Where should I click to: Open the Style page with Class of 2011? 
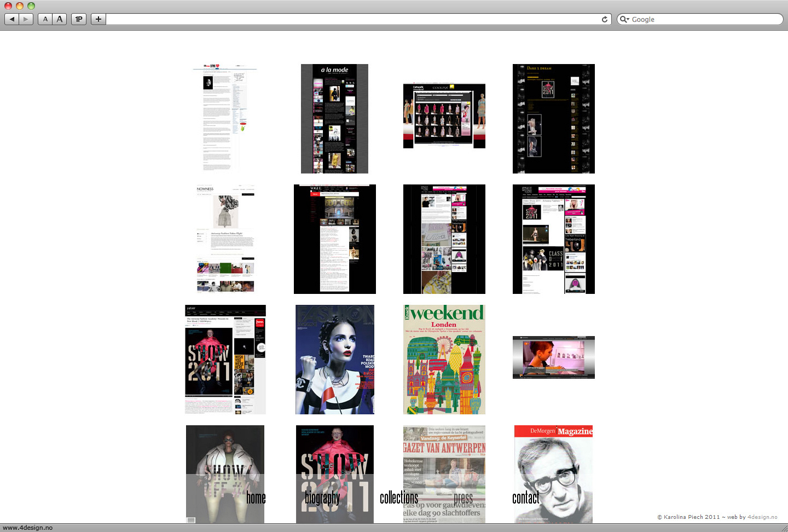point(554,239)
